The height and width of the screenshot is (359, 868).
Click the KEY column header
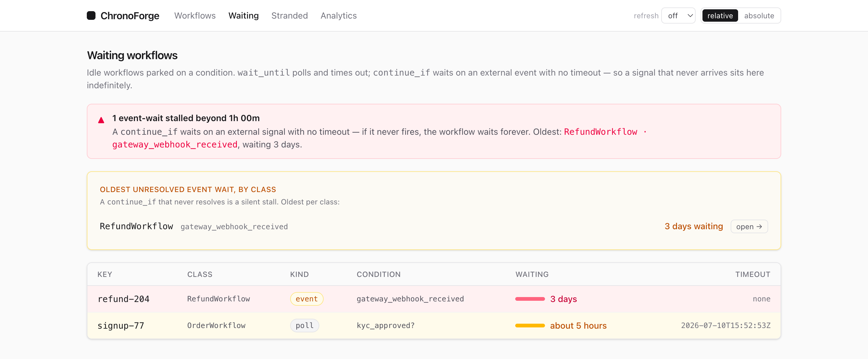(x=104, y=274)
